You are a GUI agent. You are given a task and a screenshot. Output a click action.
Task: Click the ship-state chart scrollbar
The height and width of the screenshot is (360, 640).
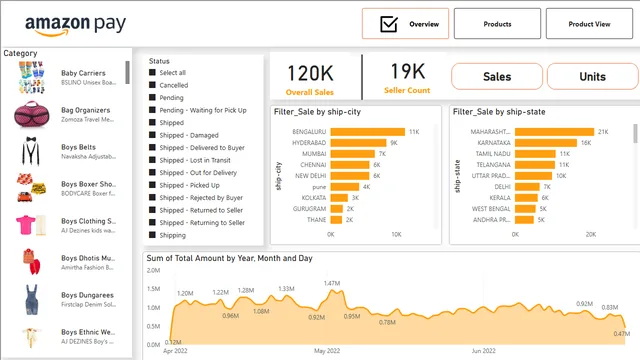[635, 133]
